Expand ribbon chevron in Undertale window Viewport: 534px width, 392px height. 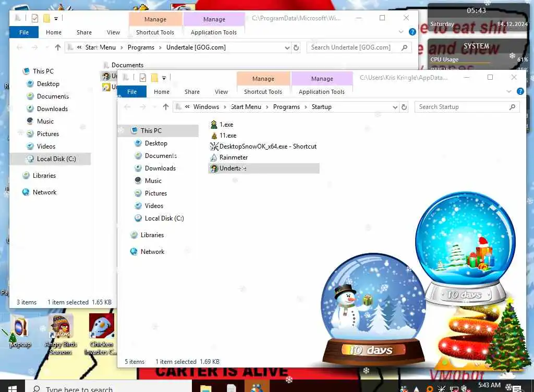pyautogui.click(x=401, y=32)
